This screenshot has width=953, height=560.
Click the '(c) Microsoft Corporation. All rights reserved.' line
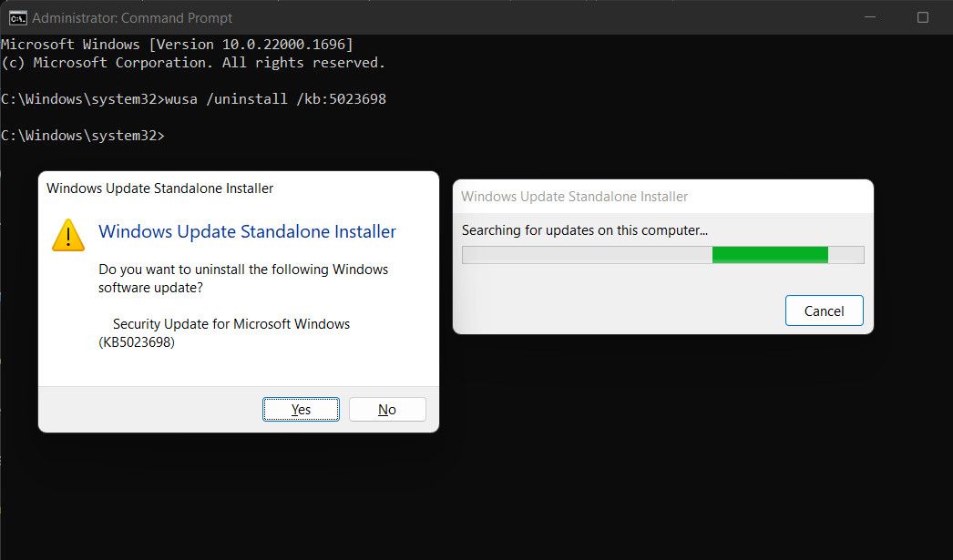[192, 63]
